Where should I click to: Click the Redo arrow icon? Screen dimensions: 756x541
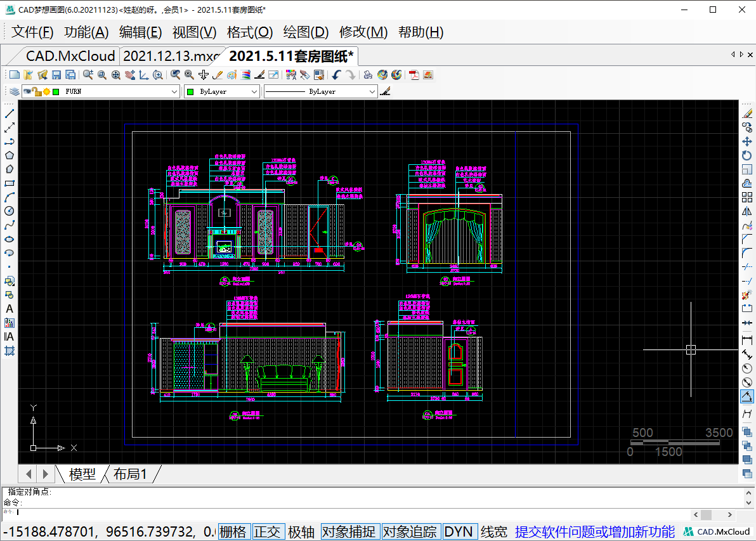tap(351, 75)
